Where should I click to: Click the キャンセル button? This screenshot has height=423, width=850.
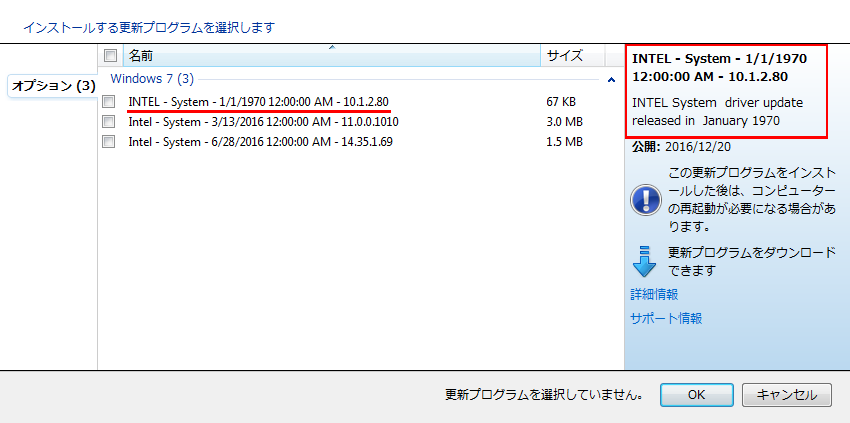pos(787,395)
